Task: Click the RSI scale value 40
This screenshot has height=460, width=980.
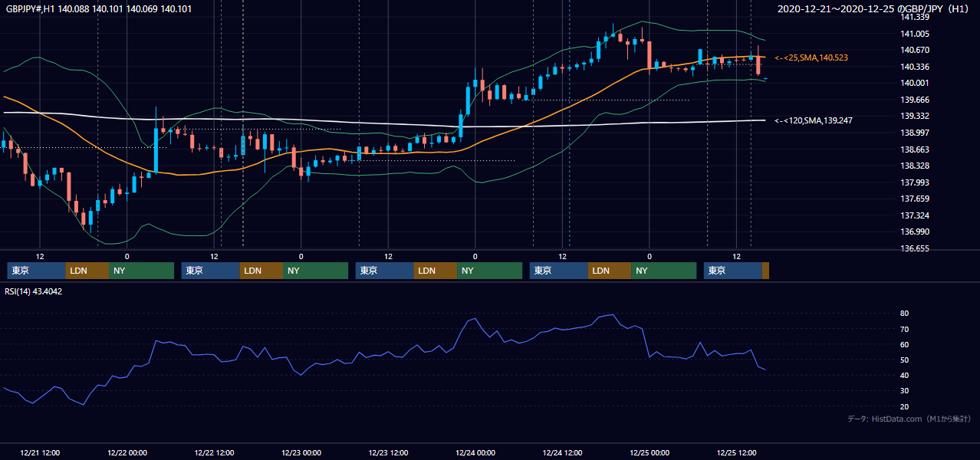Action: point(905,375)
